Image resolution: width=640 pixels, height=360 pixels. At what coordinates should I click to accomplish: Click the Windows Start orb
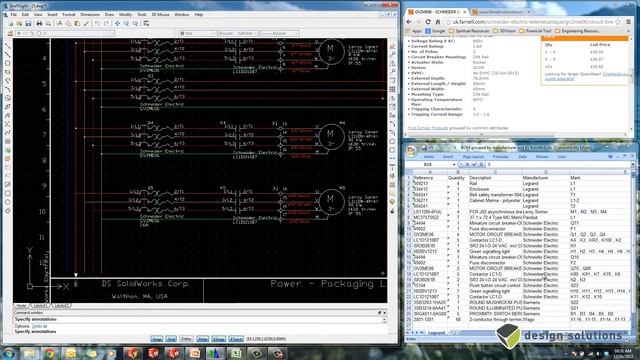coord(9,353)
